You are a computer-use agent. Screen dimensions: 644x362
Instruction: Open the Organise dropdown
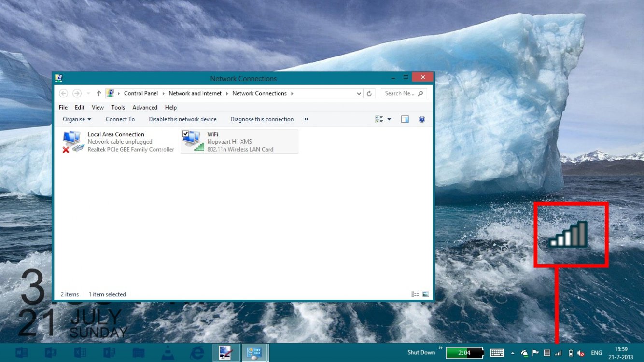77,119
